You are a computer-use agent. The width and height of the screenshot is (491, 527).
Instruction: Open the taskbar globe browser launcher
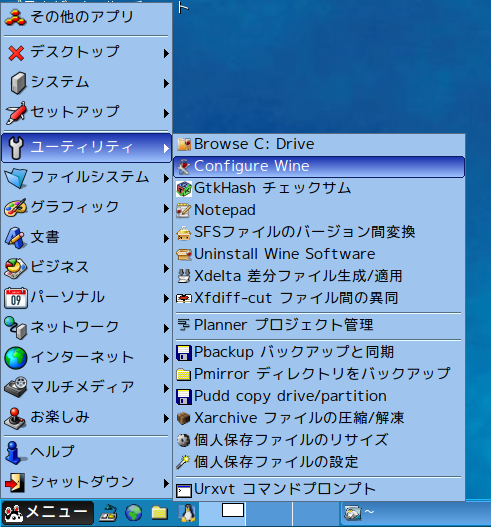tap(133, 513)
